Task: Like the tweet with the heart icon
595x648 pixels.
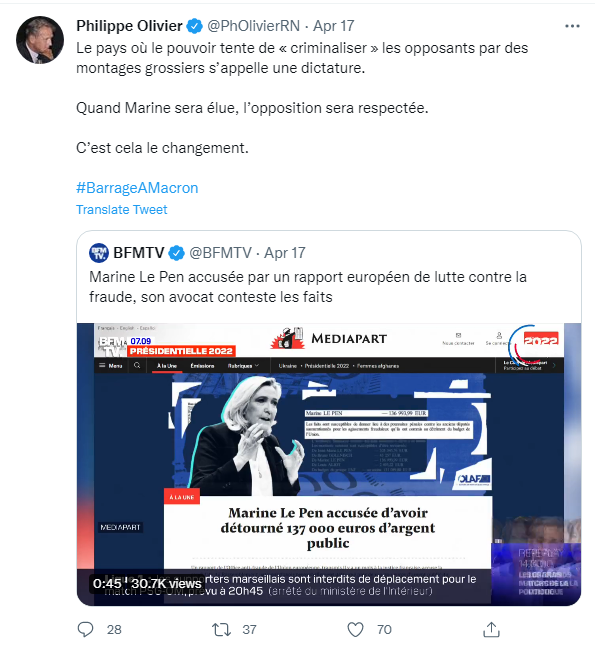Action: pyautogui.click(x=355, y=629)
